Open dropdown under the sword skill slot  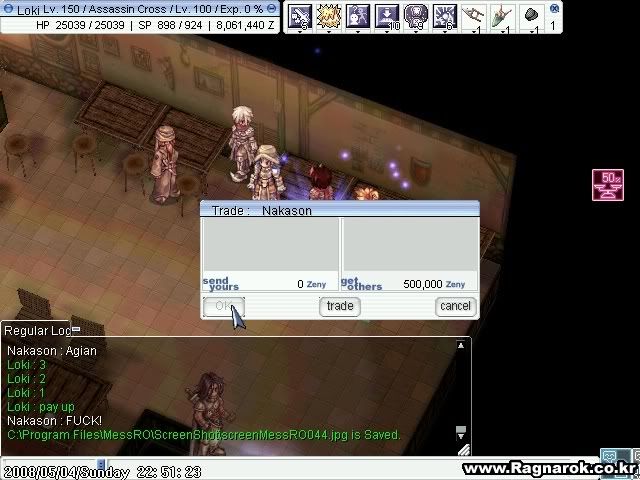300,31
